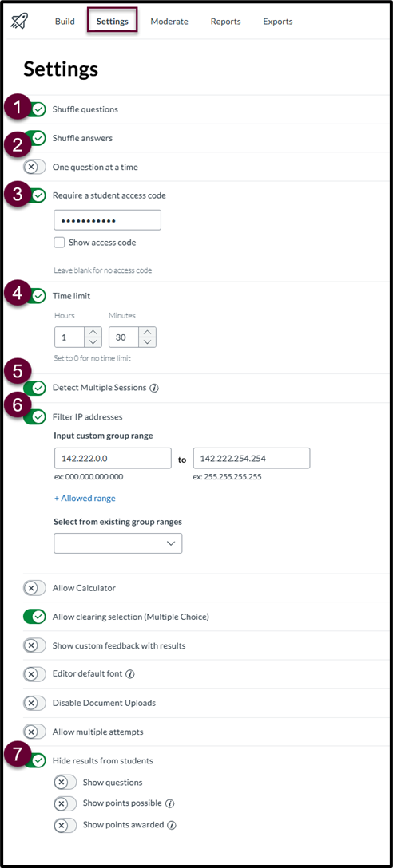Viewport: 393px width, 868px height.
Task: Decrease Hours with down arrow
Action: [93, 342]
